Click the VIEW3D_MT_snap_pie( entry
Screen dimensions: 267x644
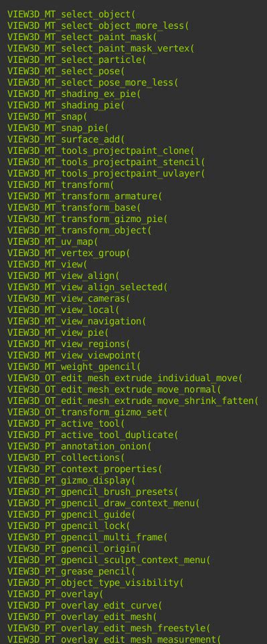coord(58,128)
